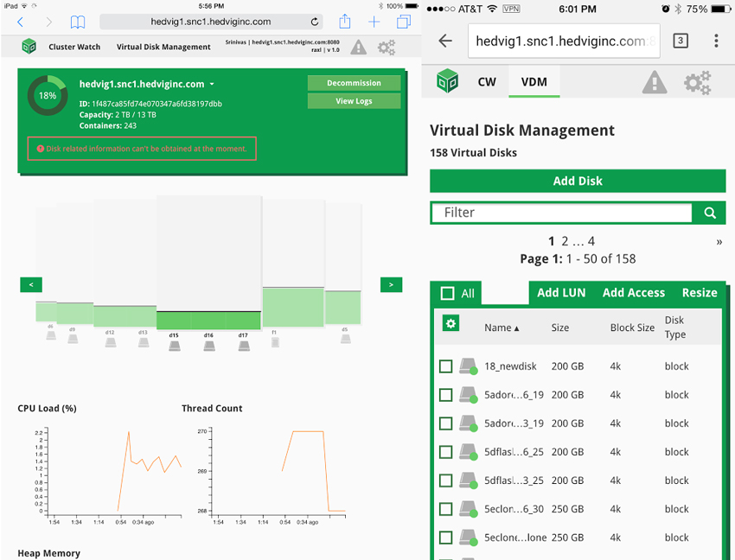Open Virtual Disk Management menu on iPad
Image resolution: width=735 pixels, height=560 pixels.
coord(163,47)
